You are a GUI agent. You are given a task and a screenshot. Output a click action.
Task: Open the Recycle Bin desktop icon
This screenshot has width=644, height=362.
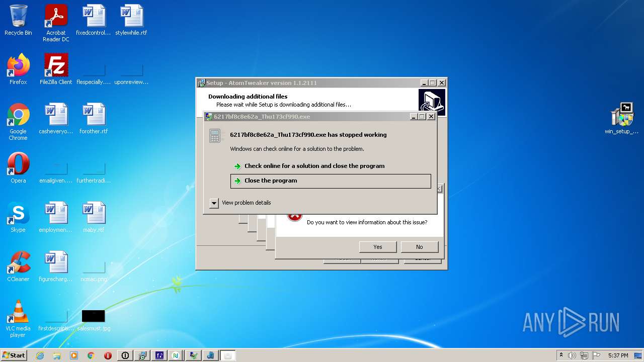pyautogui.click(x=18, y=20)
